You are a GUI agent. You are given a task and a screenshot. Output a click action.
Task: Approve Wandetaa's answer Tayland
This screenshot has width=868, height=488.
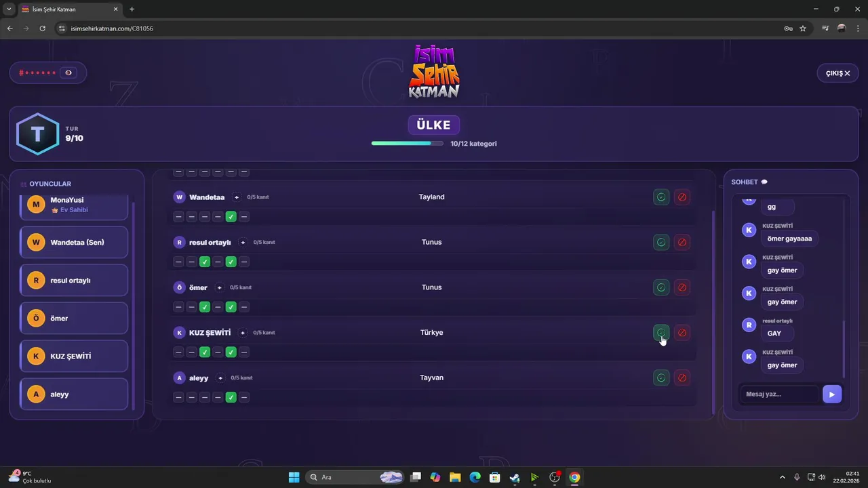[x=661, y=197]
